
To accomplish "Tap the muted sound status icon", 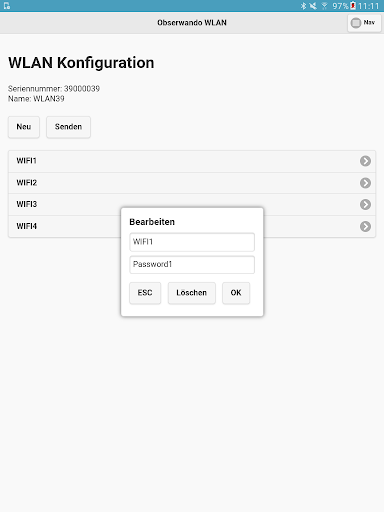I will 313,6.
